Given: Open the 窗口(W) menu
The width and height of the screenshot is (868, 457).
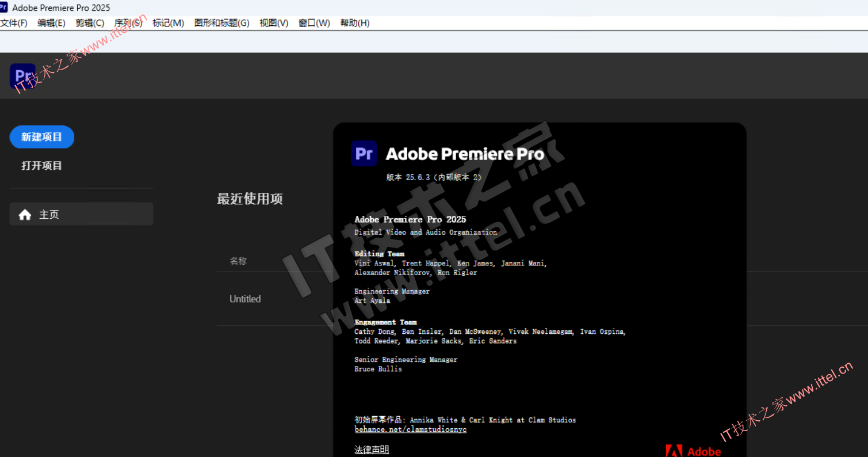Looking at the screenshot, I should coord(314,23).
